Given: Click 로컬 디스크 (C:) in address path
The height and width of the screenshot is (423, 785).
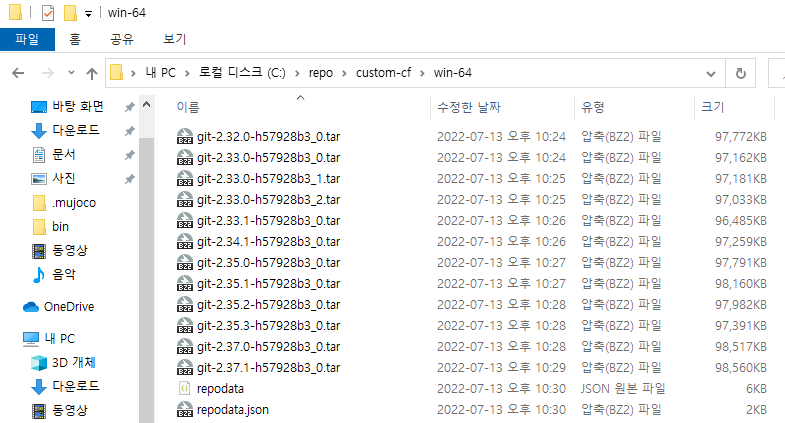Looking at the screenshot, I should pyautogui.click(x=242, y=73).
